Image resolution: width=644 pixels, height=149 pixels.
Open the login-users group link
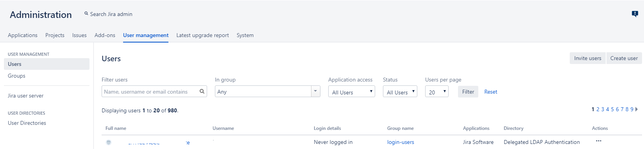[x=401, y=142]
